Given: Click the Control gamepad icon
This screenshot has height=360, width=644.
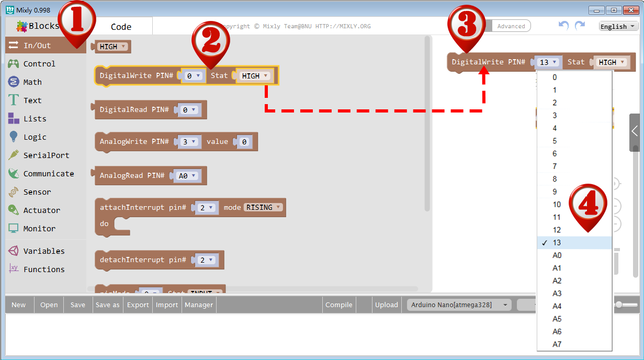Looking at the screenshot, I should pos(14,64).
